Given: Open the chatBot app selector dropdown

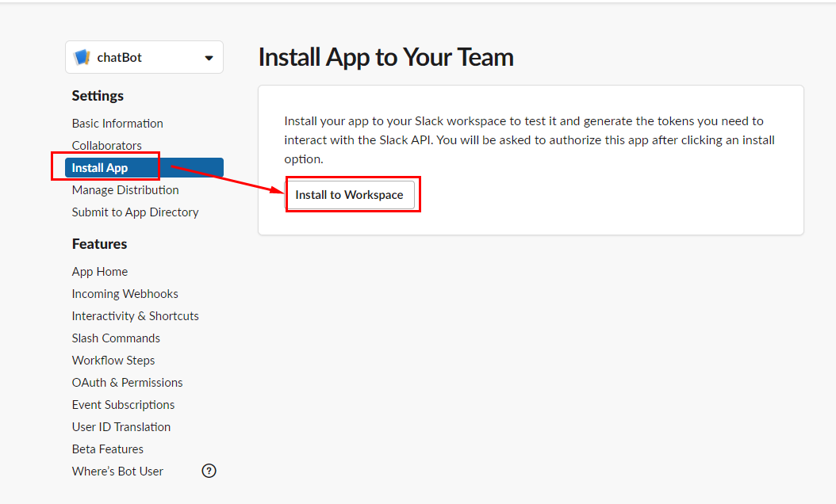Looking at the screenshot, I should (x=144, y=57).
